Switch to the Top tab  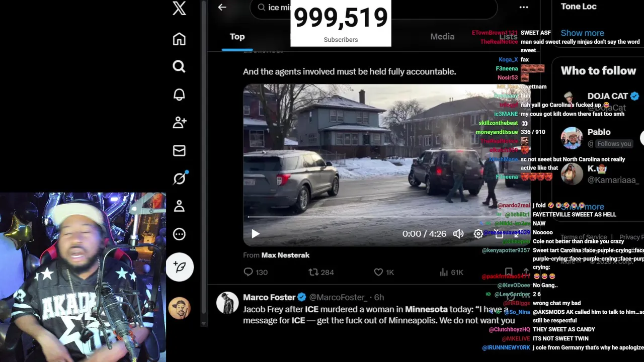coord(237,37)
